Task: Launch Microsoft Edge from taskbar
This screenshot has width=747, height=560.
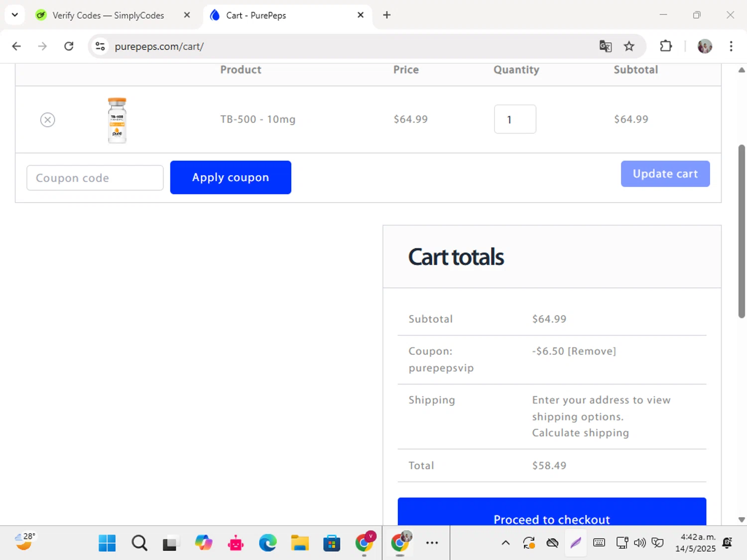Action: [267, 543]
